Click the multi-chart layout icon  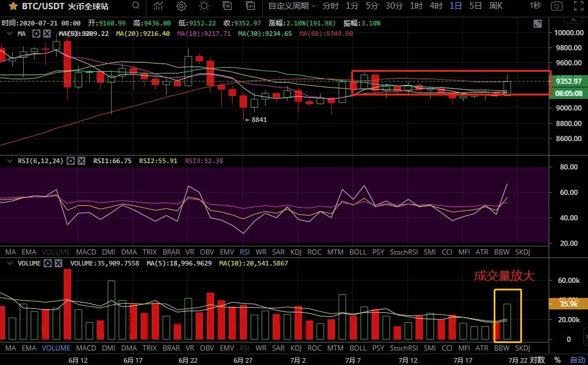tap(227, 6)
